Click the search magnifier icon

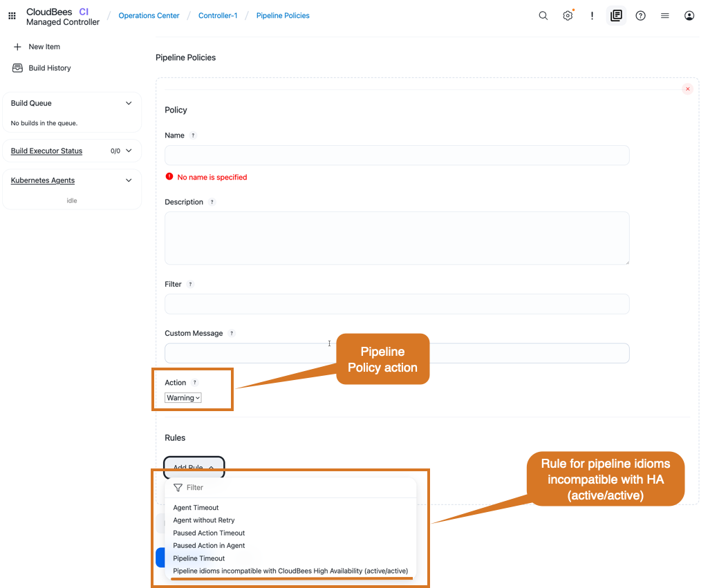tap(543, 16)
